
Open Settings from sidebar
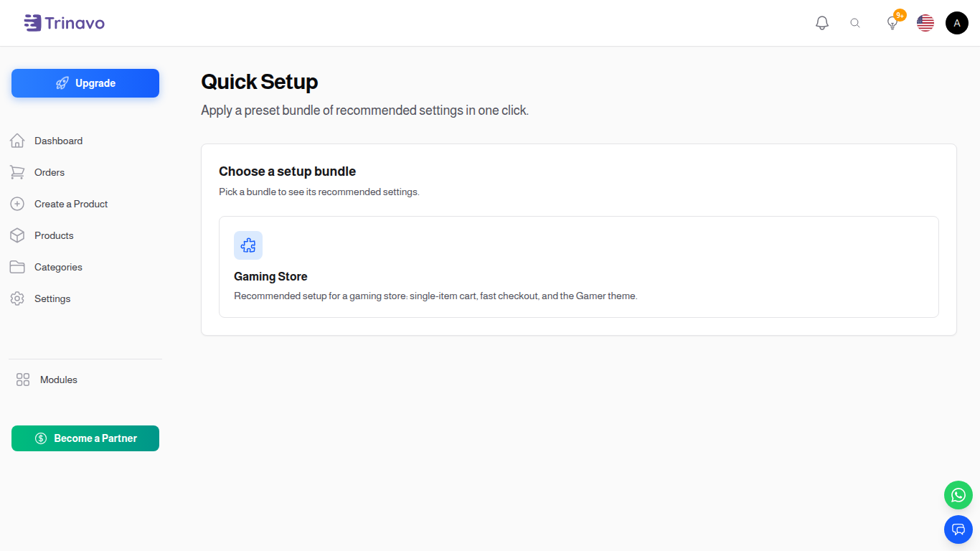click(52, 298)
